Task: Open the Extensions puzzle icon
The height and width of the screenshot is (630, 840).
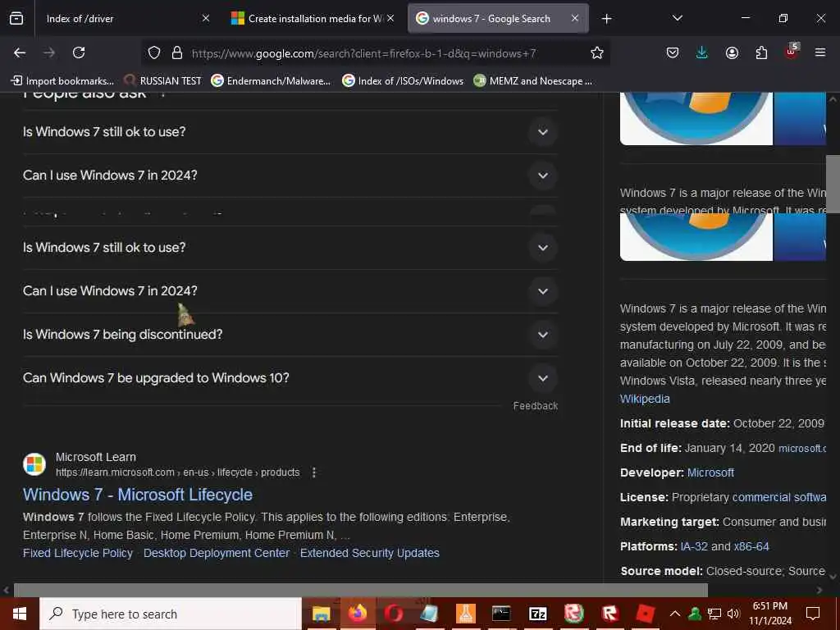Action: coord(761,52)
